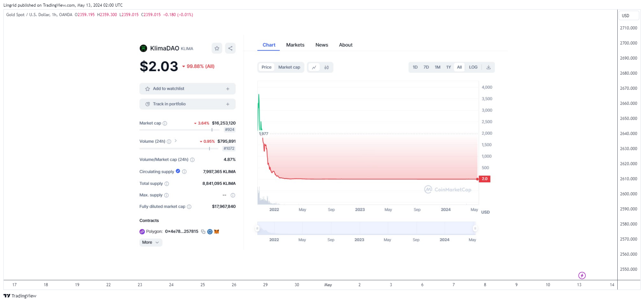
Task: Click the $17,967,840 fully diluted value
Action: 224,207
